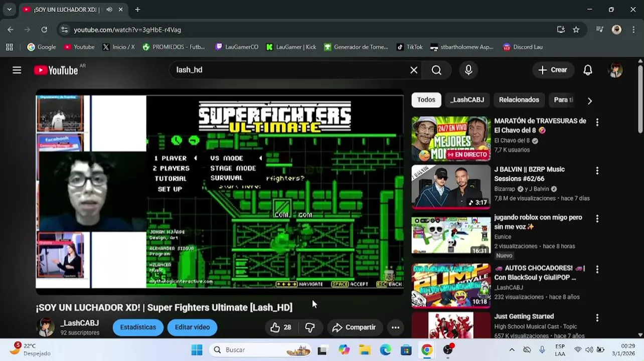Reload the YouTube page
The image size is (644, 361).
(44, 30)
